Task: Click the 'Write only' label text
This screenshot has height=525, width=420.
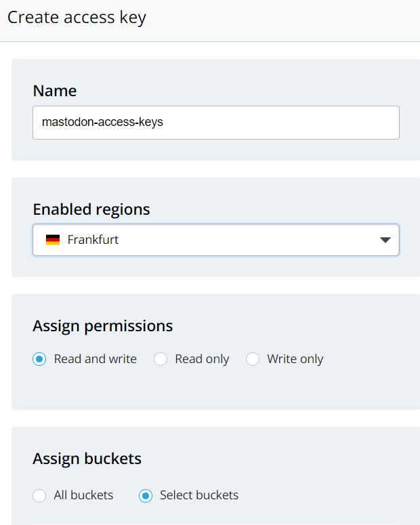Action: pos(295,359)
